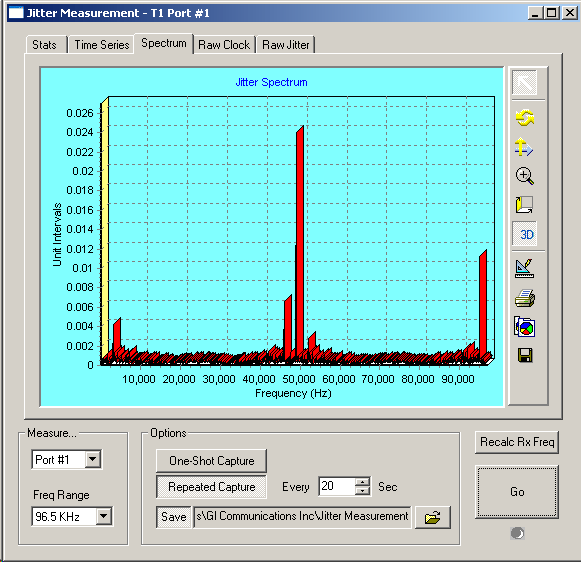Click the Recalc Rx Freq button

coord(517,442)
